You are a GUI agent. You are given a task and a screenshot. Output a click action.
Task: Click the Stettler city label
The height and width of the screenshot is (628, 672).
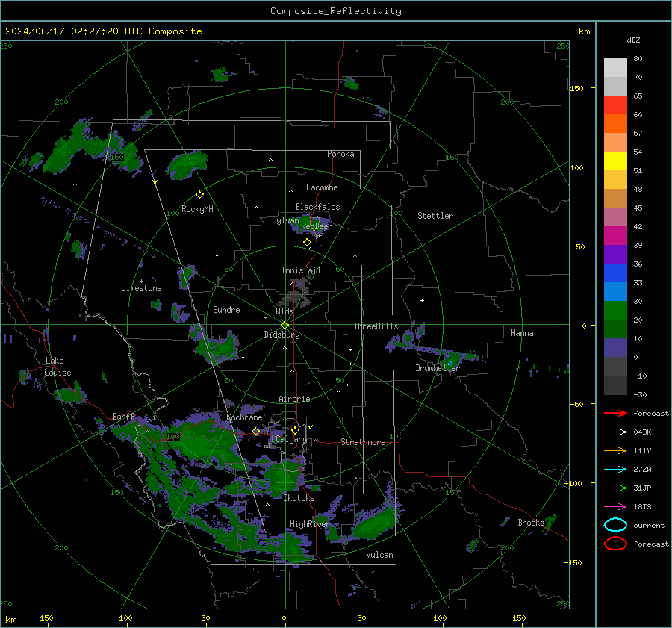coord(435,216)
